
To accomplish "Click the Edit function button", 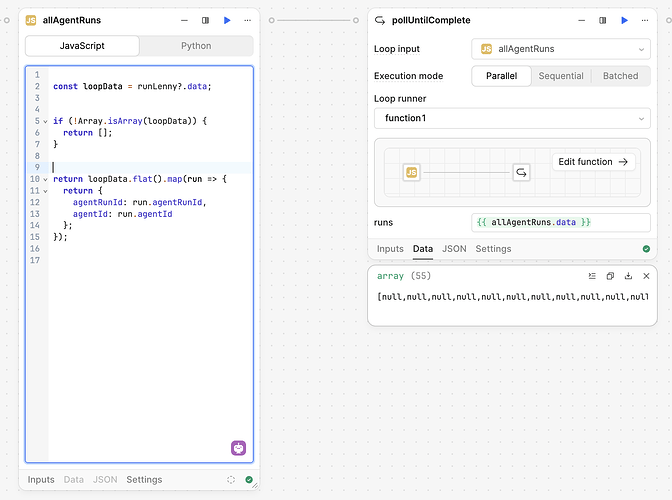I will point(593,162).
